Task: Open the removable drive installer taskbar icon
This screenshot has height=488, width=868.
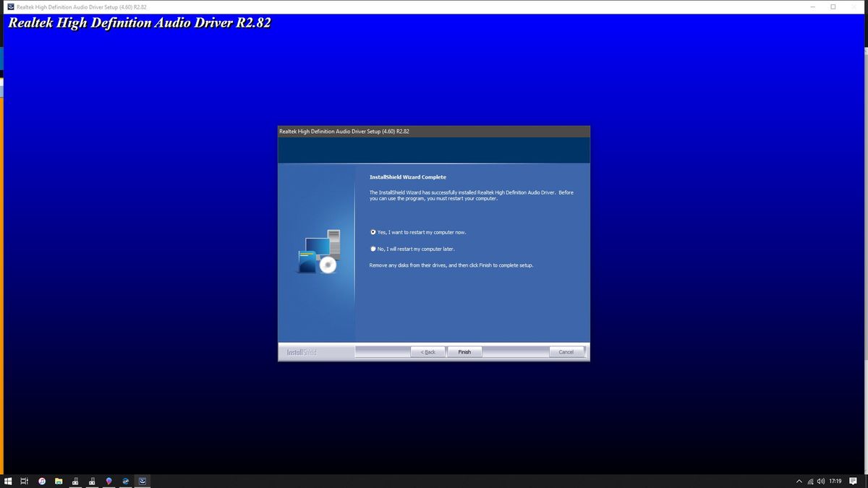Action: pyautogui.click(x=75, y=481)
